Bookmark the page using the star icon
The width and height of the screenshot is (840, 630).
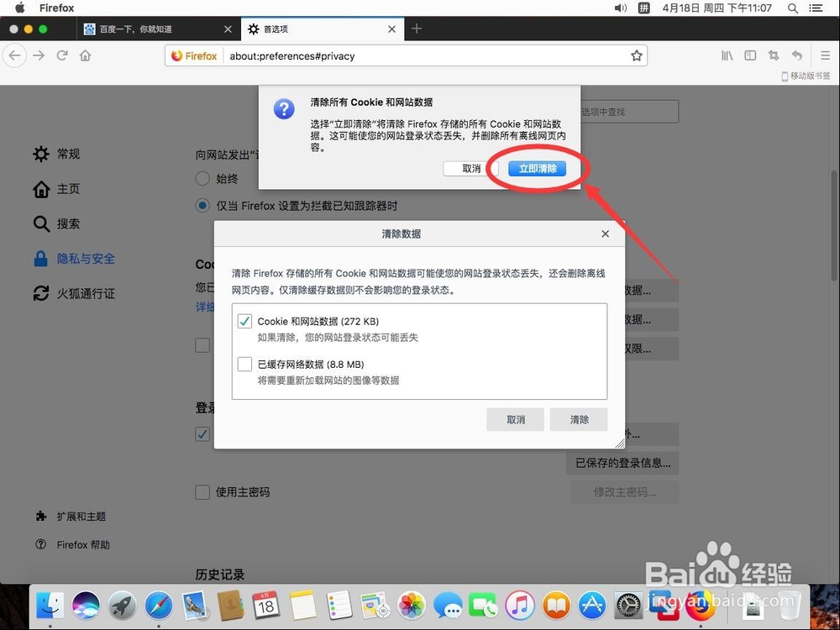click(x=637, y=55)
